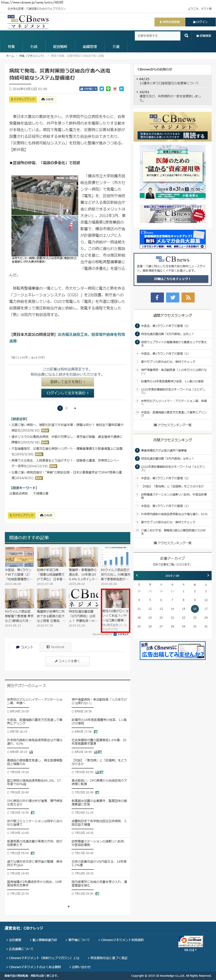216x980 pixels.
Task: Focus the 記事を検索する search field
Action: coord(157,36)
